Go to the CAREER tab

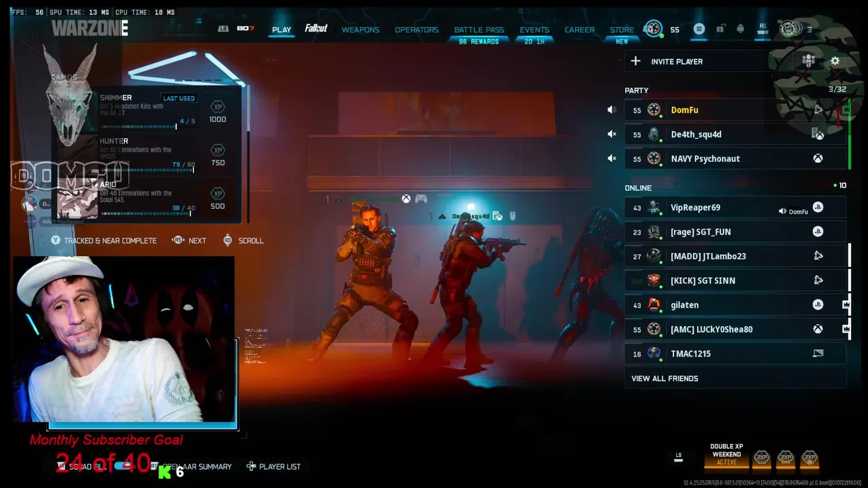pyautogui.click(x=580, y=30)
